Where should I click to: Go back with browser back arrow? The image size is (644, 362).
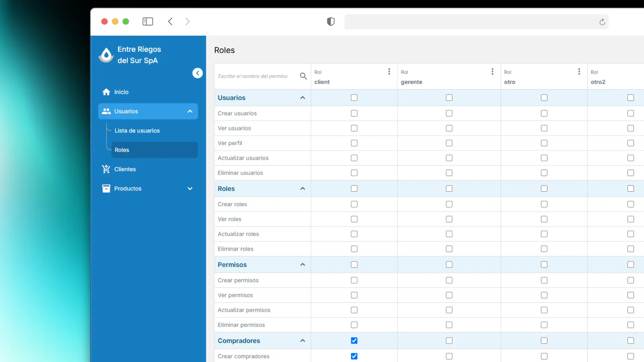(x=170, y=21)
